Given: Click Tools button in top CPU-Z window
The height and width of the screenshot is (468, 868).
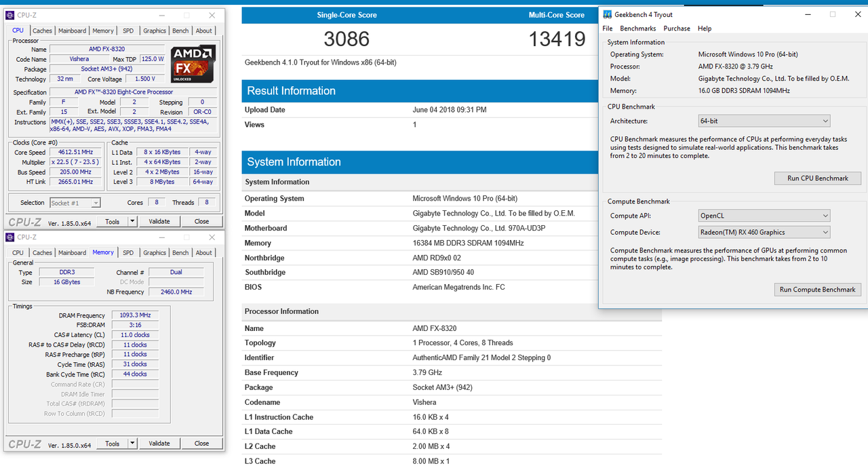Looking at the screenshot, I should pos(113,221).
